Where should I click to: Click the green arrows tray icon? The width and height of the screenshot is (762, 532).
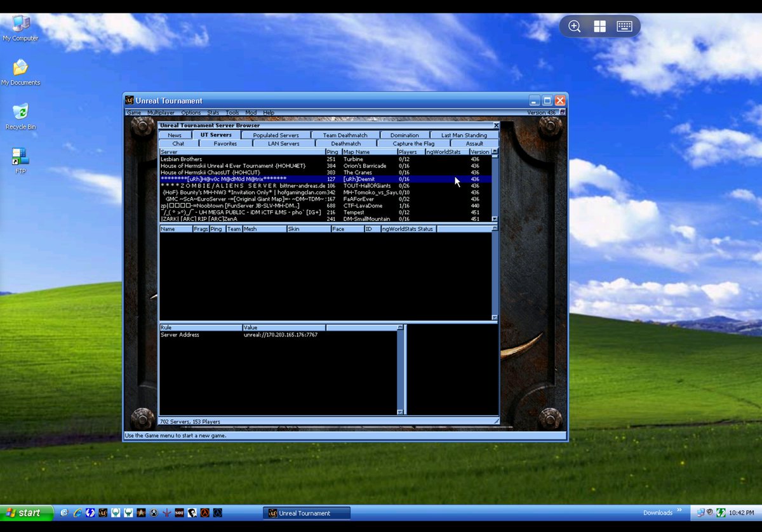point(721,512)
